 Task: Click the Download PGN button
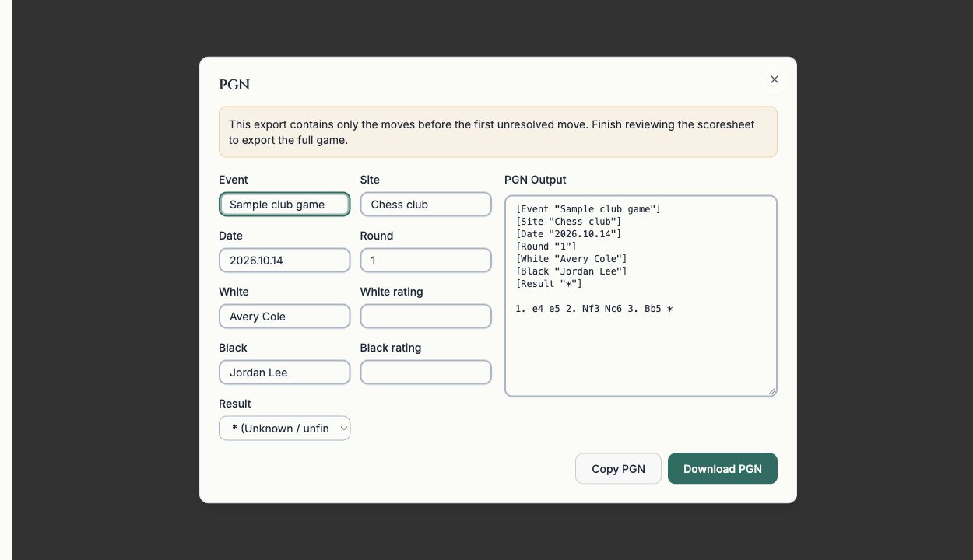click(x=722, y=469)
